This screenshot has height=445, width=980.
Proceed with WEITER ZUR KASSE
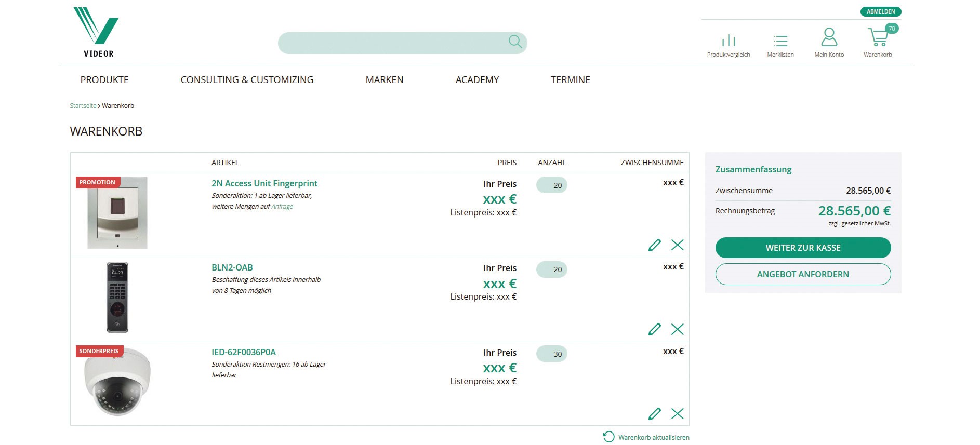803,248
